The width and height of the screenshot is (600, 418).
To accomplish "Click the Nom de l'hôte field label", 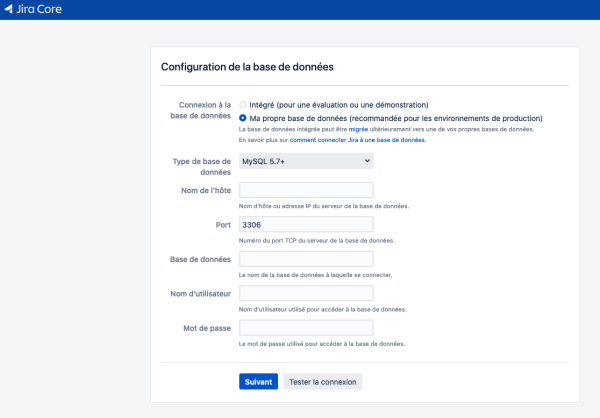I will click(204, 190).
